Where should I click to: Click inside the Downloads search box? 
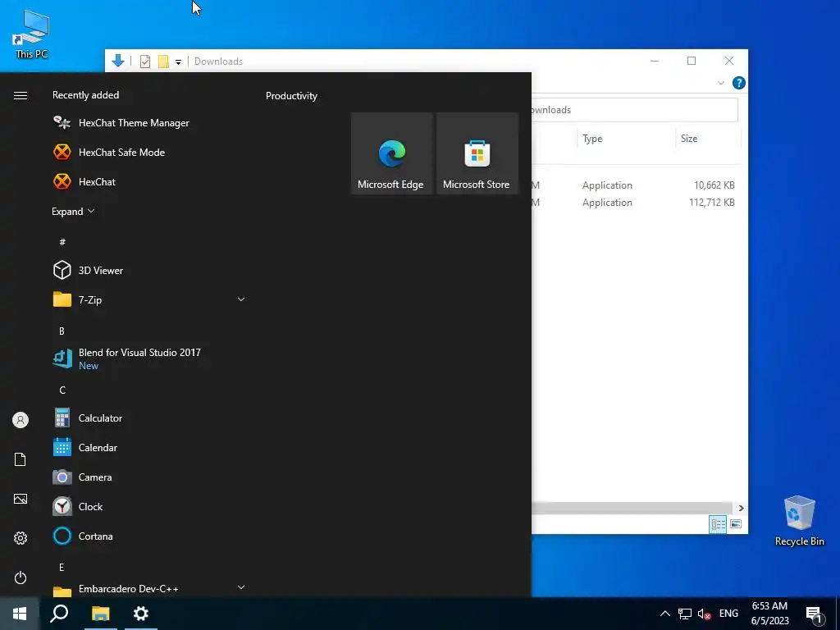point(634,110)
